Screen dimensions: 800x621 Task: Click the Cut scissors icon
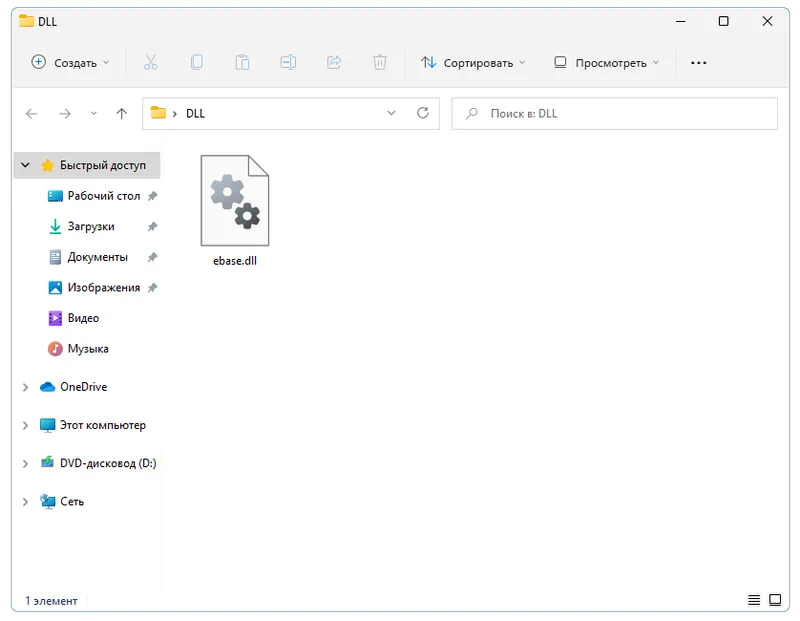click(x=151, y=63)
